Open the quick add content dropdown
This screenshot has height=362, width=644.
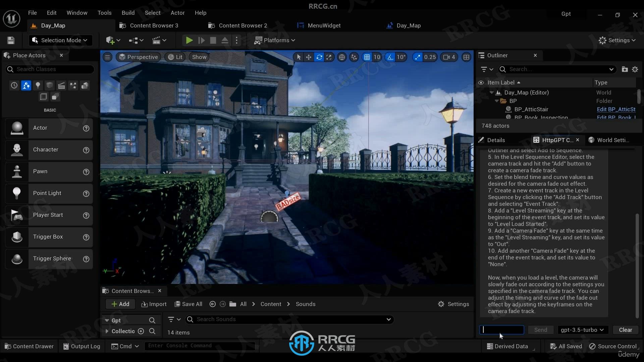(x=113, y=40)
